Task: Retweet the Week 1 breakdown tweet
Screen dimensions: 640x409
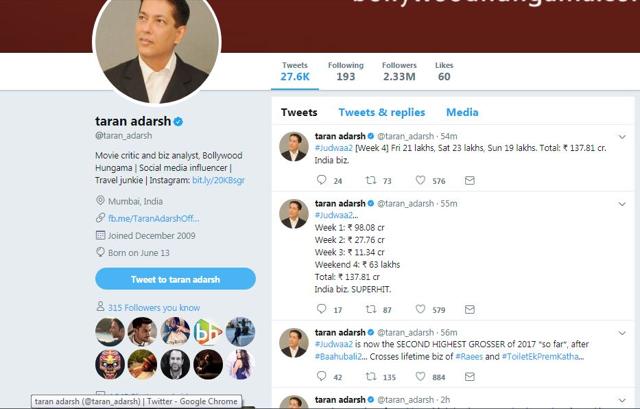Action: [x=371, y=309]
